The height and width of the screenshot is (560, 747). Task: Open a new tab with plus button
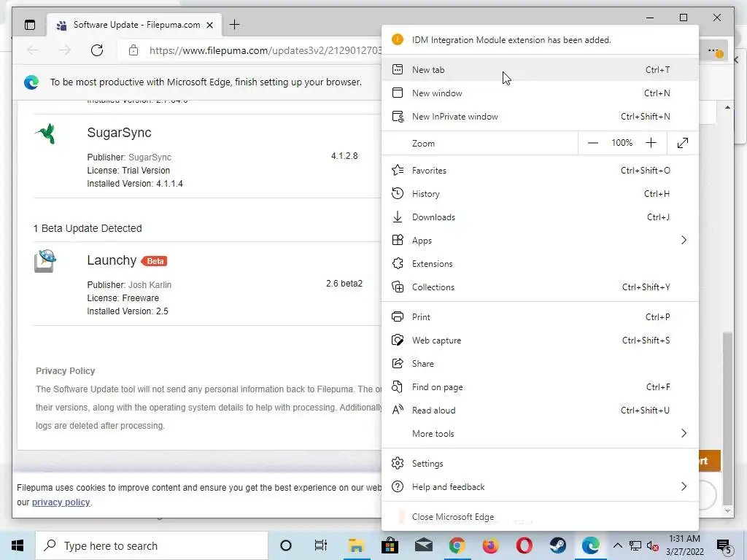234,25
